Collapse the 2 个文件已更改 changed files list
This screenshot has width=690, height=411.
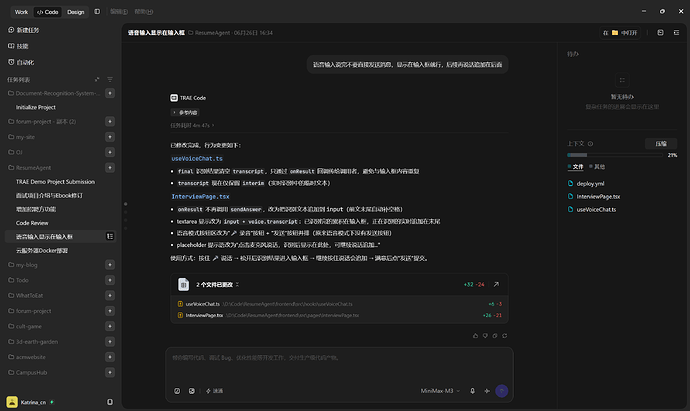click(237, 284)
